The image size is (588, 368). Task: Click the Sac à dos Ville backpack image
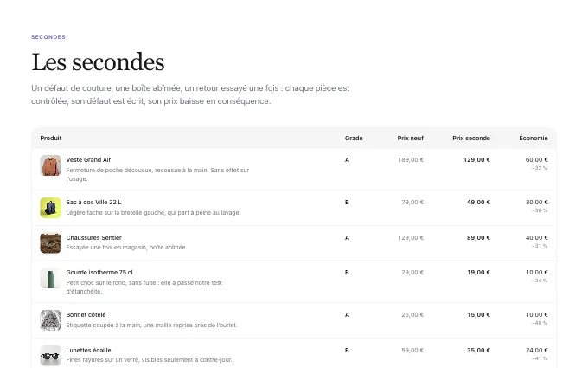click(x=51, y=208)
